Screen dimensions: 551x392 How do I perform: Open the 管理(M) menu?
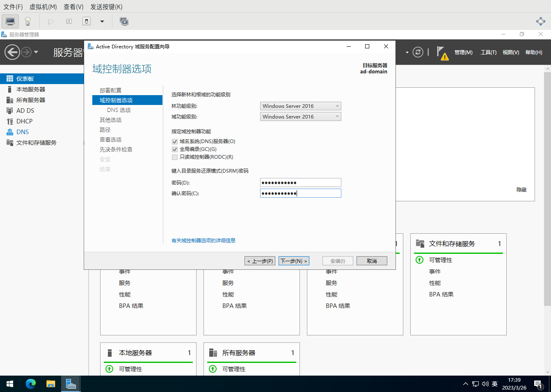click(x=463, y=52)
